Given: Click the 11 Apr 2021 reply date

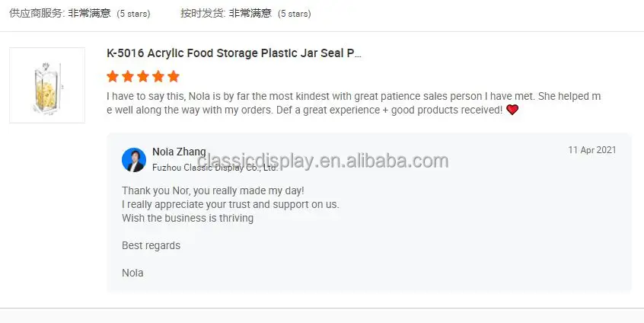Looking at the screenshot, I should 592,150.
